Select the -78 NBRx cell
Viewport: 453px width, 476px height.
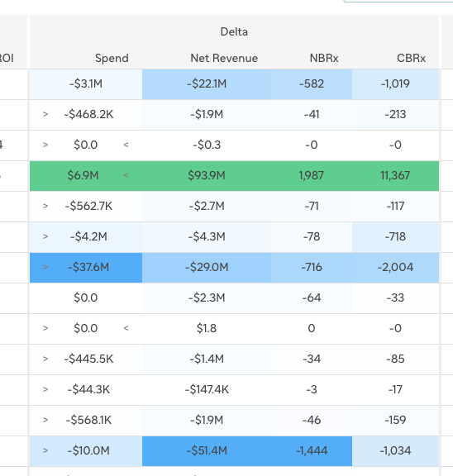312,236
